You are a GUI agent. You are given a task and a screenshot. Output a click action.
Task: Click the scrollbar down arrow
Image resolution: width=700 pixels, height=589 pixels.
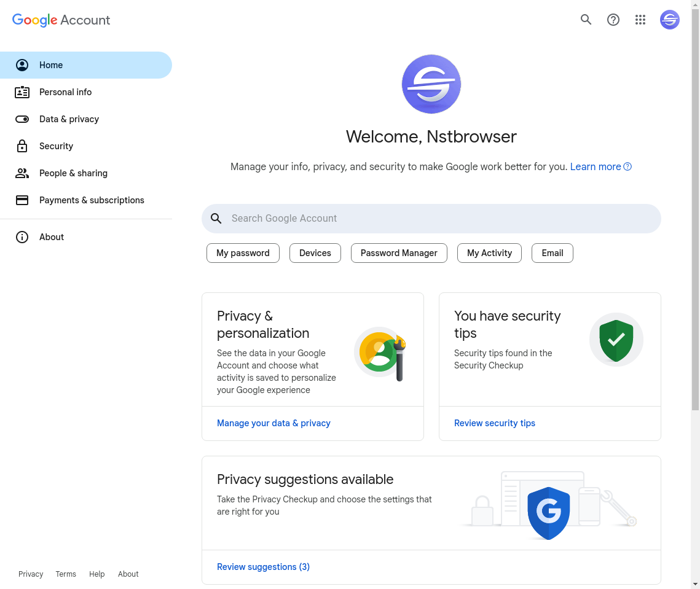(696, 584)
